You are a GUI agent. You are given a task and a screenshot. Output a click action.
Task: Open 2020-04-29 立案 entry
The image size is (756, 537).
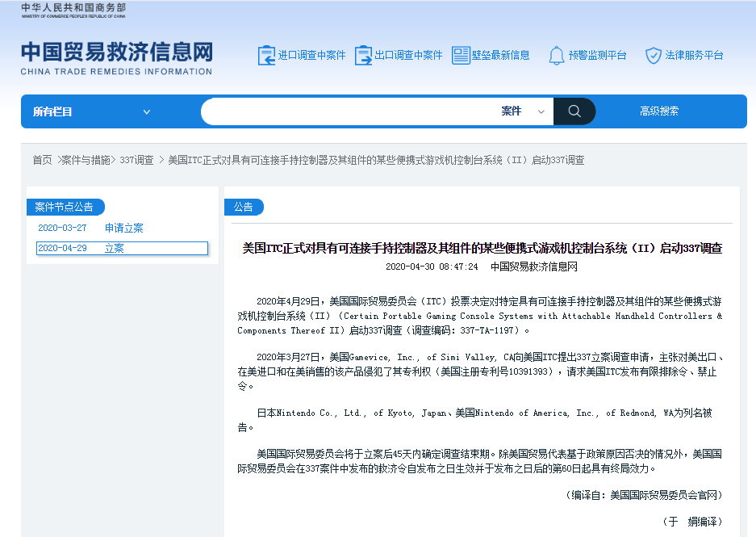[122, 248]
